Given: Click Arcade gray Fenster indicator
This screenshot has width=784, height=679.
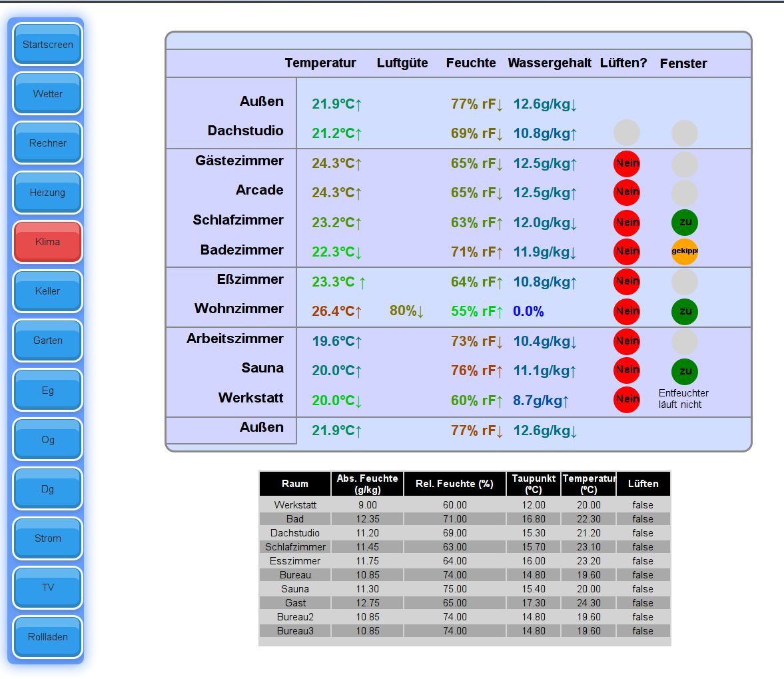Looking at the screenshot, I should 685,193.
